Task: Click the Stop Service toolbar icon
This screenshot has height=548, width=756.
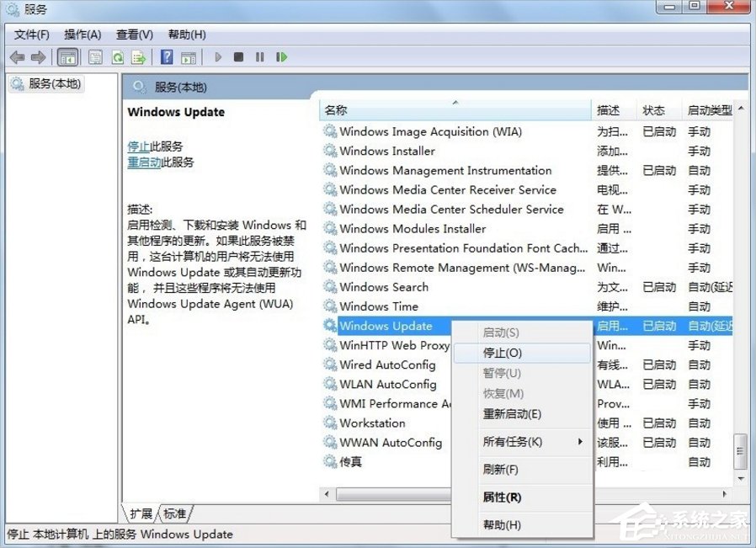Action: 238,57
